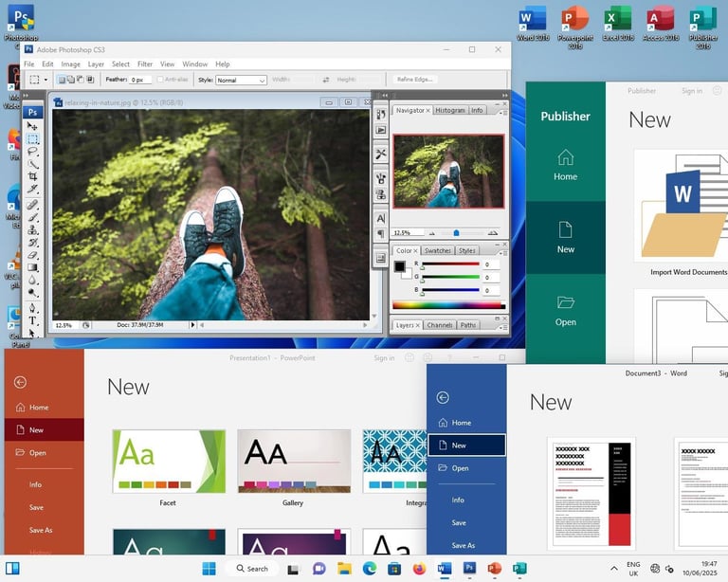This screenshot has height=582, width=728.
Task: Choose the Facet presentation theme thumbnail
Action: point(169,462)
